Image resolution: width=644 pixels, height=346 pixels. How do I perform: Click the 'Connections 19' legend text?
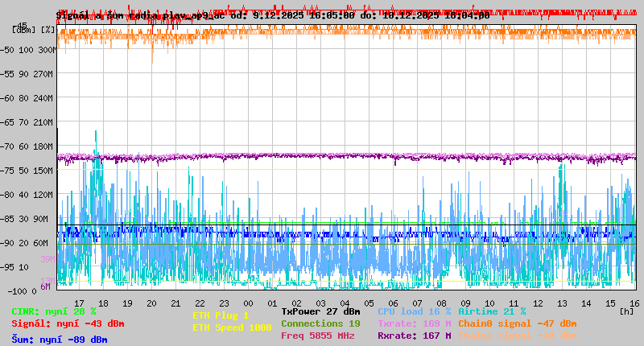click(320, 323)
